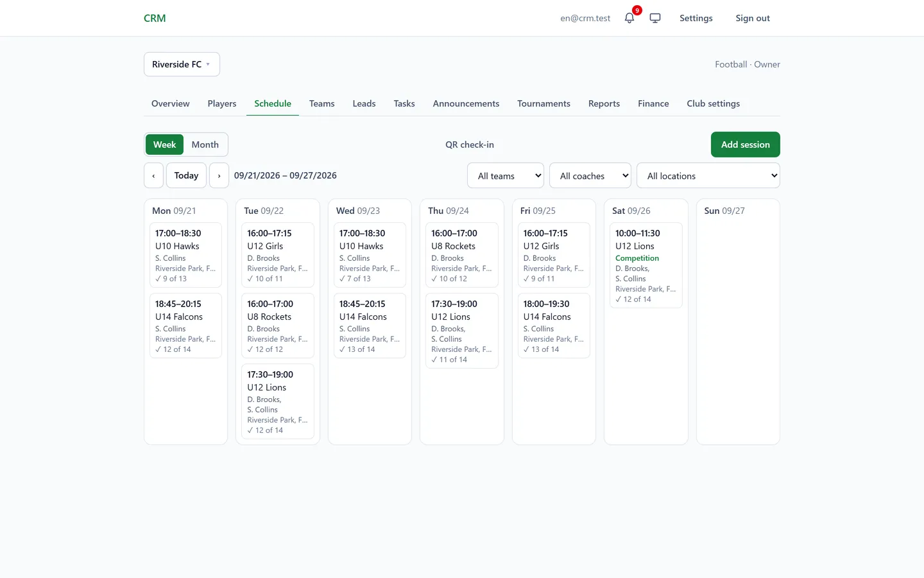This screenshot has height=578, width=924.
Task: Open the notifications bell icon
Action: coord(629,18)
